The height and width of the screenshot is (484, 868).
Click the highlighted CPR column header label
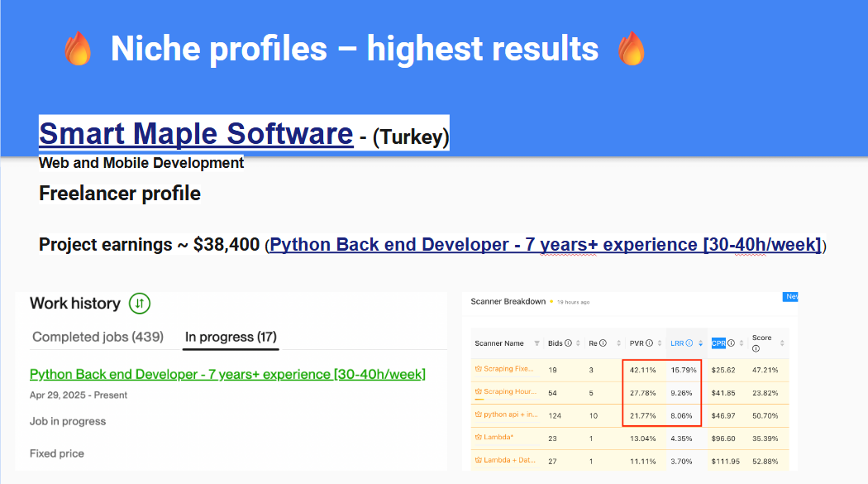pyautogui.click(x=718, y=343)
